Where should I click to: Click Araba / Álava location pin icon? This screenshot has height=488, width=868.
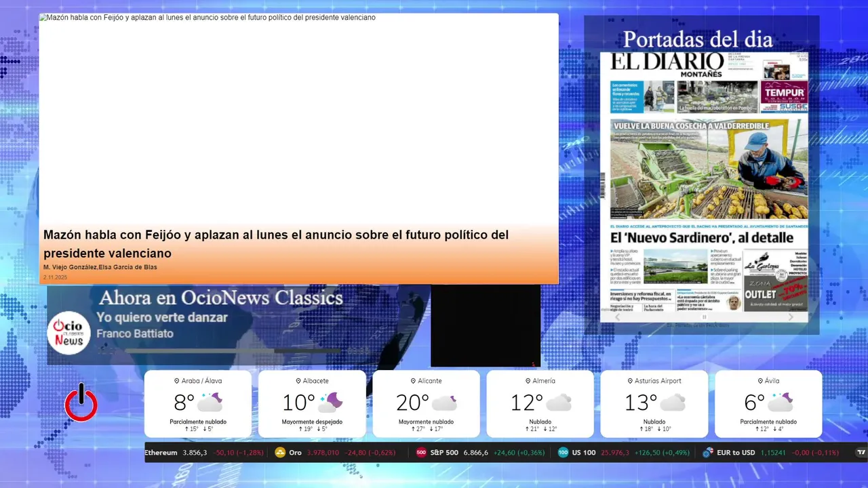(x=177, y=381)
